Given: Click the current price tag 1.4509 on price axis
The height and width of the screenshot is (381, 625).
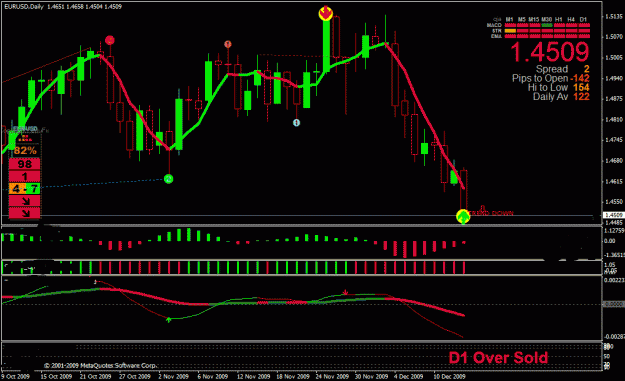Looking at the screenshot, I should [x=613, y=215].
